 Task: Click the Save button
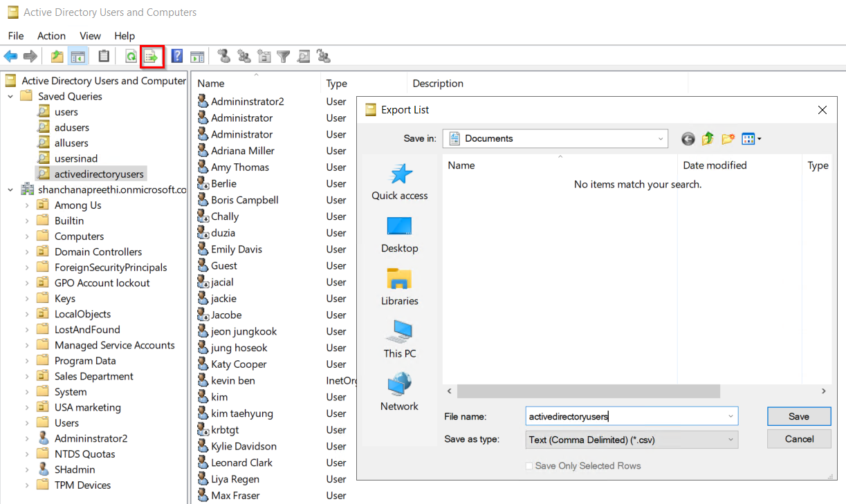click(x=798, y=416)
